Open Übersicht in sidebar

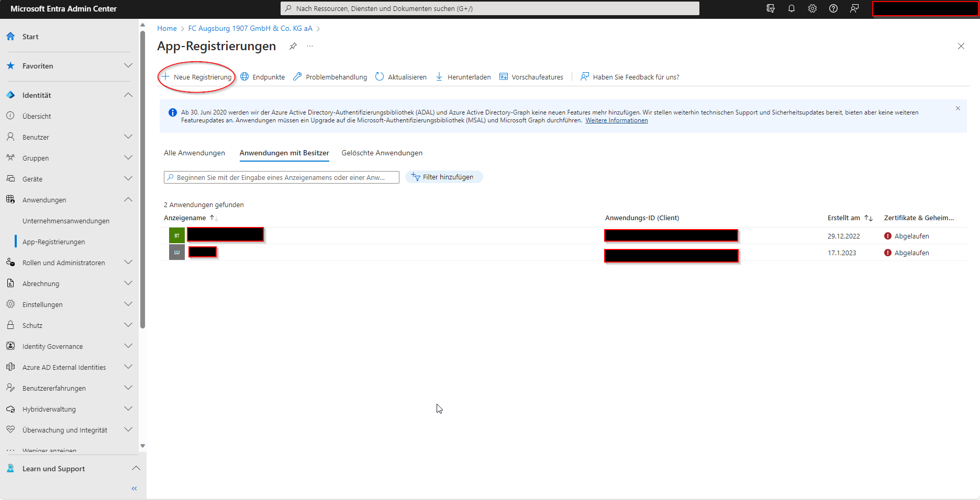coord(37,116)
